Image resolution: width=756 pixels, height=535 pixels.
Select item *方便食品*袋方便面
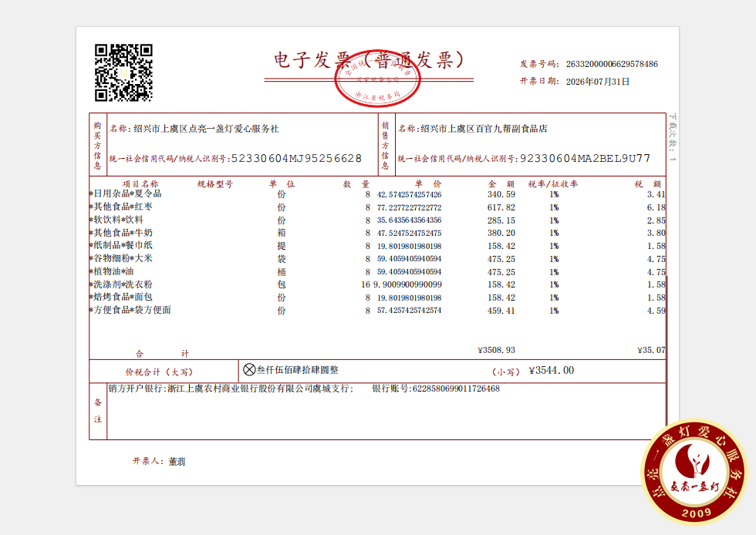pyautogui.click(x=130, y=310)
